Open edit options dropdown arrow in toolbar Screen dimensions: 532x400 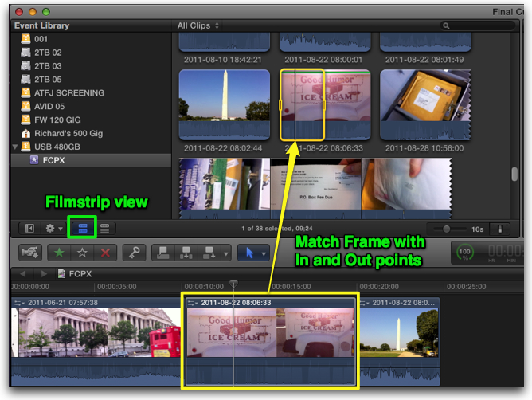[226, 253]
